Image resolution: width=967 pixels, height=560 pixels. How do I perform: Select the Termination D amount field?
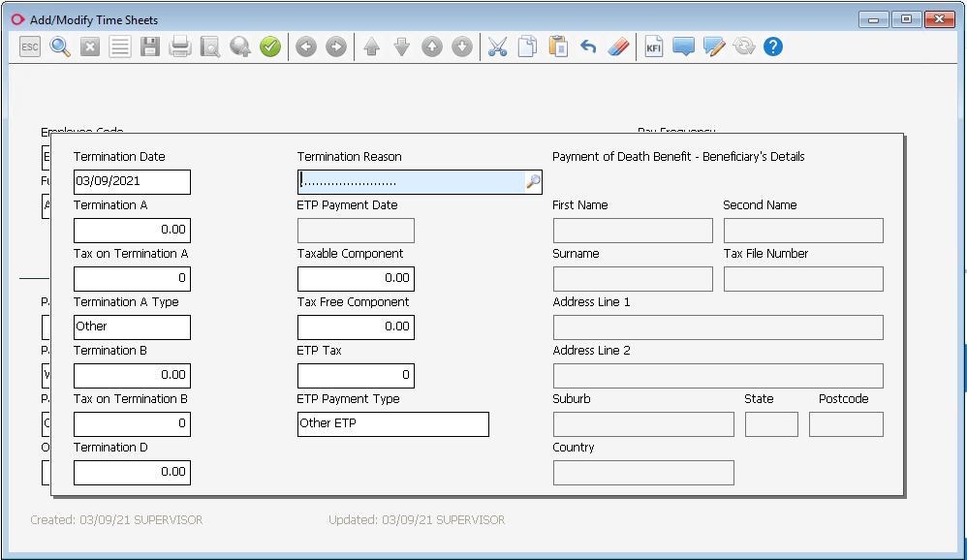pyautogui.click(x=132, y=473)
